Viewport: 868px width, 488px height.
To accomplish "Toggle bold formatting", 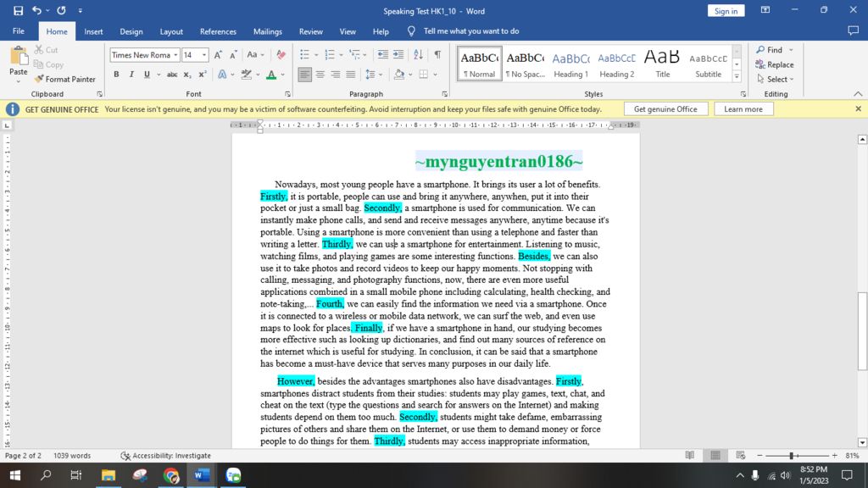I will [x=116, y=75].
